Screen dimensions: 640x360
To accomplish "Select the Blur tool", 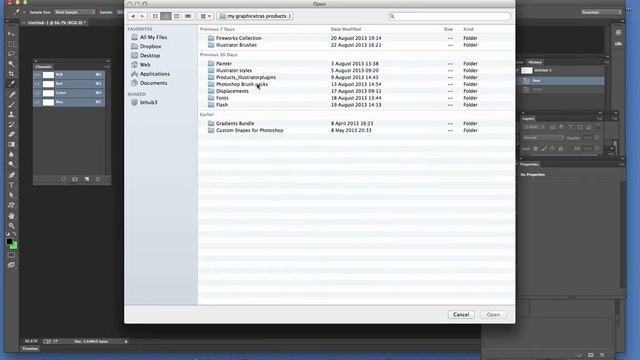I will tap(11, 155).
